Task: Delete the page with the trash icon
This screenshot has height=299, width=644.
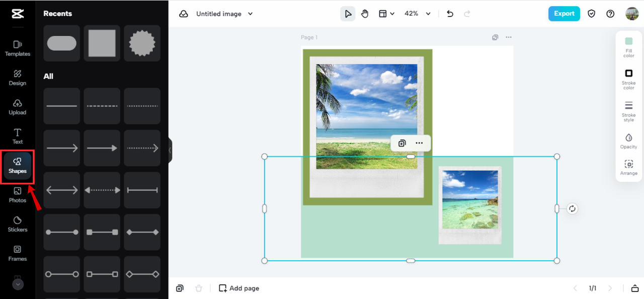Action: 199,288
